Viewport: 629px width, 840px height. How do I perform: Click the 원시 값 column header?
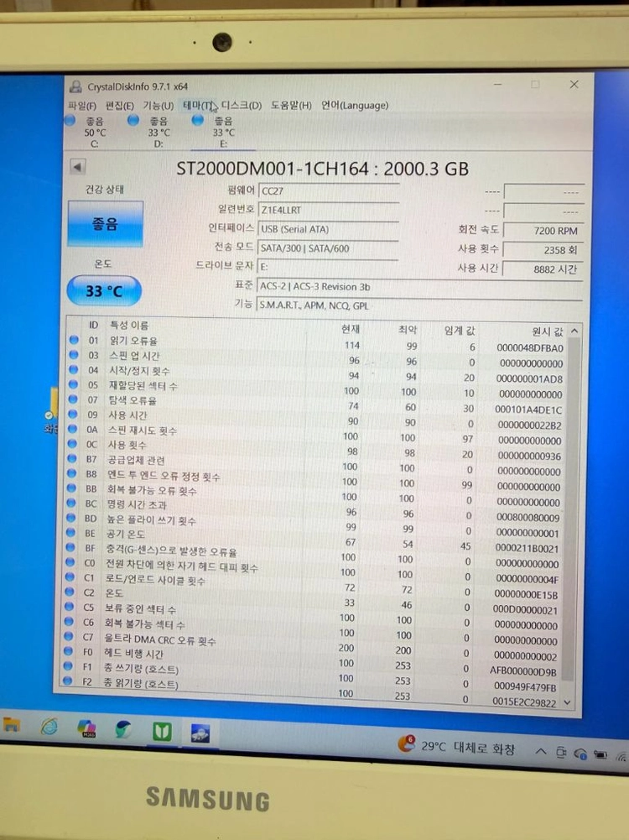pos(547,332)
